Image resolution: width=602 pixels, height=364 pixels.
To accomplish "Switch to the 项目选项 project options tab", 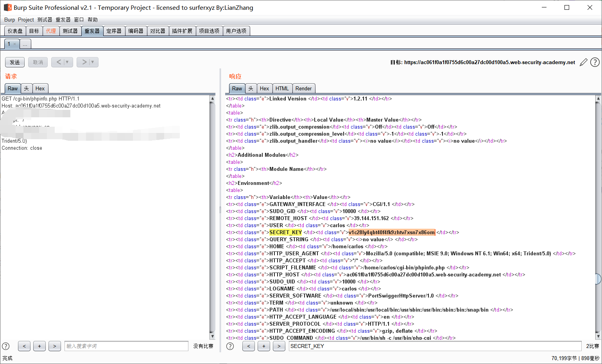I will pyautogui.click(x=209, y=31).
